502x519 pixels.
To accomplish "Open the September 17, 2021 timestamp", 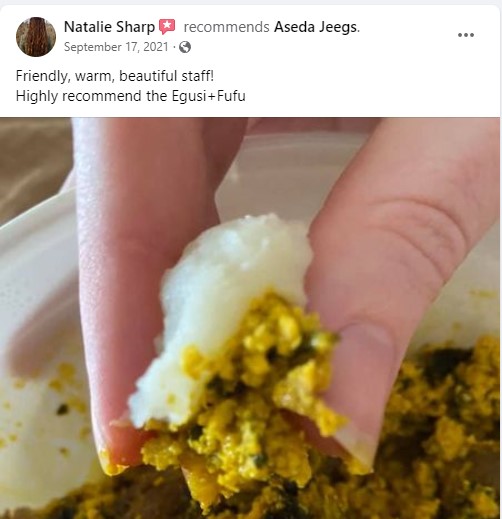I will 116,47.
